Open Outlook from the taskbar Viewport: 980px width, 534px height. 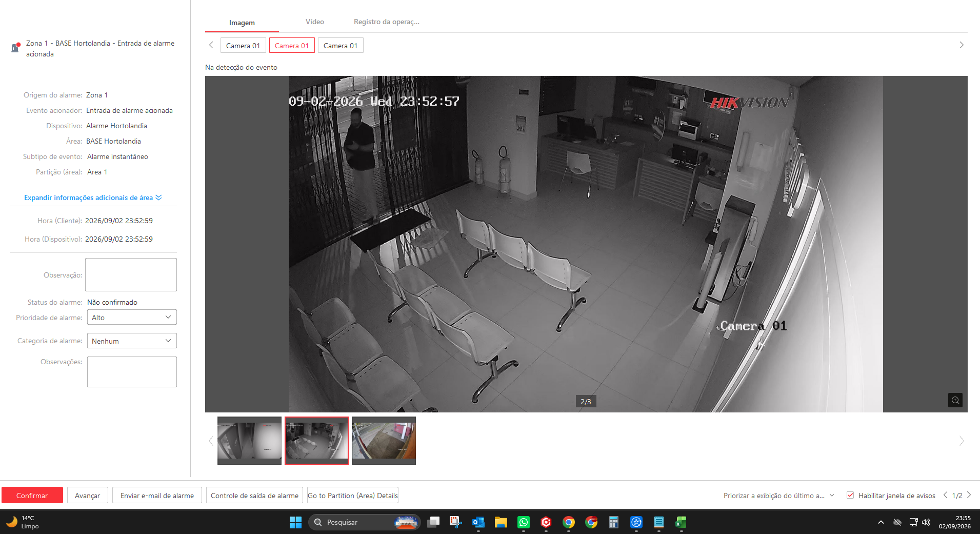tap(478, 522)
